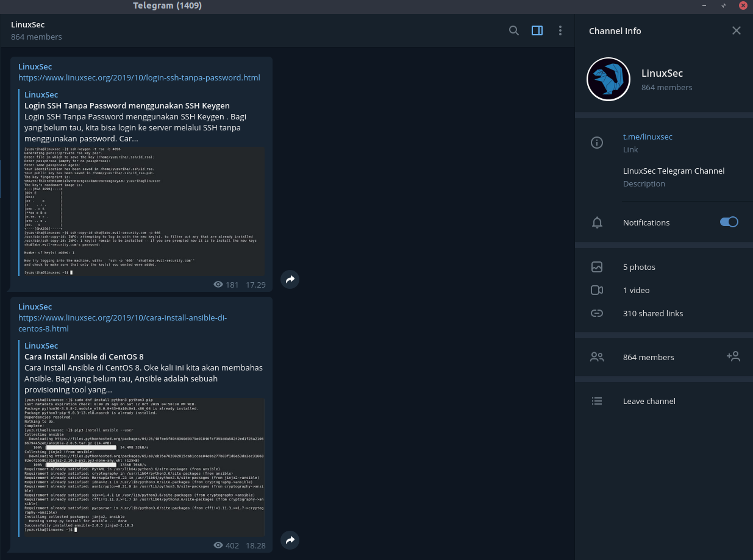Click the 'LinuxSec Telegram Channel' description text
Screen dimensions: 753x560
click(674, 171)
